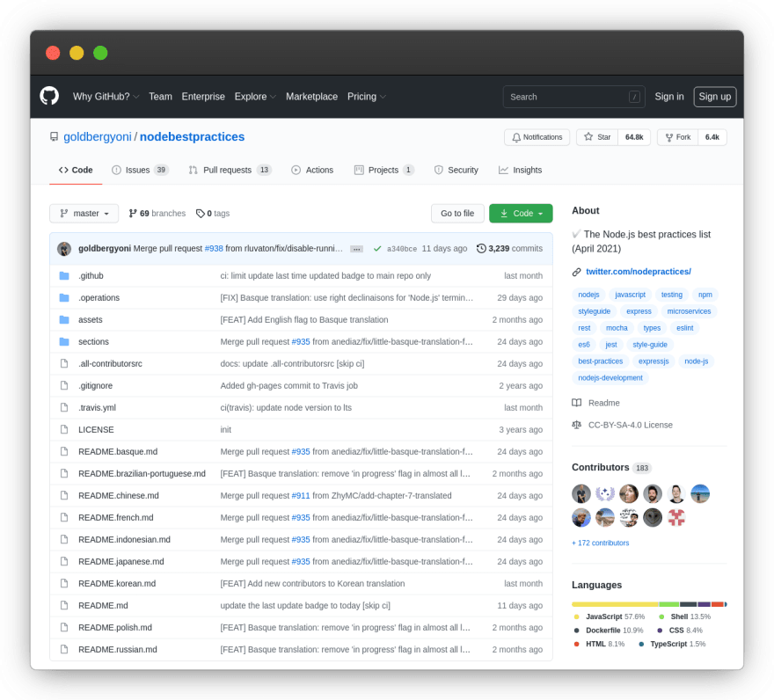
Task: Click the commit history clock icon
Action: [x=481, y=248]
